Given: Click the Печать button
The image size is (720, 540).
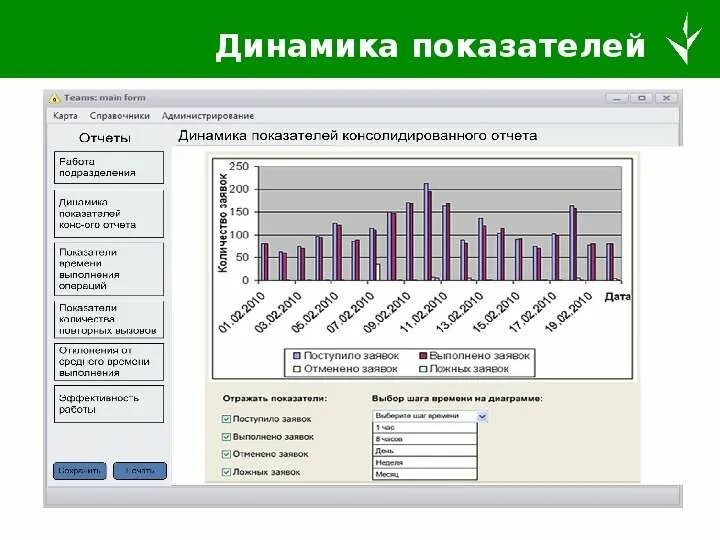Looking at the screenshot, I should (140, 471).
